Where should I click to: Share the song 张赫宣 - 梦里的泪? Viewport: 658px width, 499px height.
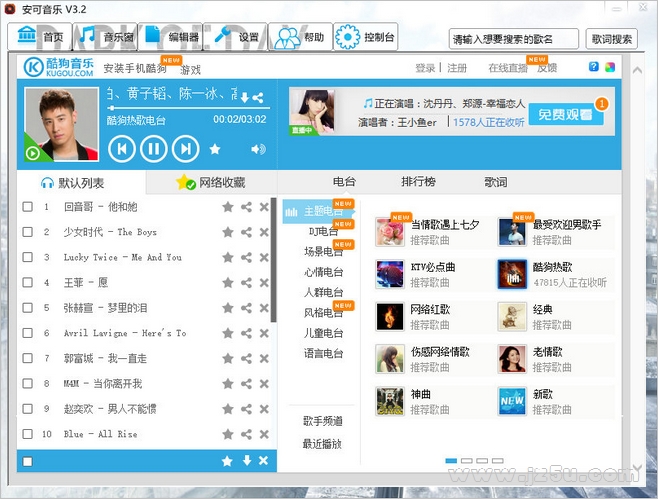point(246,308)
